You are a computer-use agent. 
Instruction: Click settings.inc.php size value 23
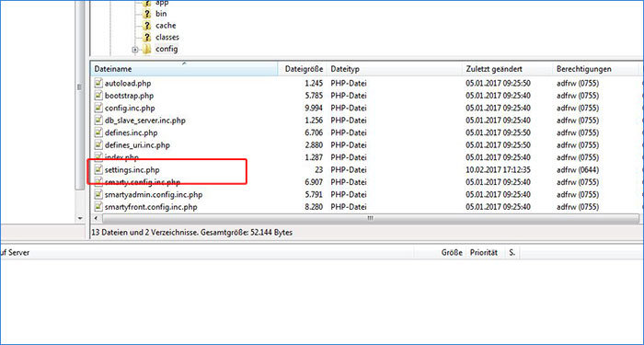tap(318, 169)
